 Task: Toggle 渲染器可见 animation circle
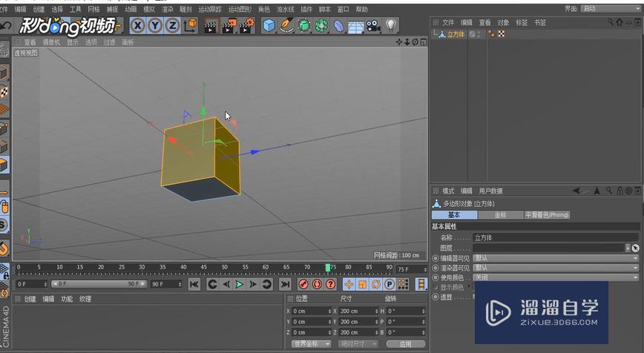click(436, 268)
